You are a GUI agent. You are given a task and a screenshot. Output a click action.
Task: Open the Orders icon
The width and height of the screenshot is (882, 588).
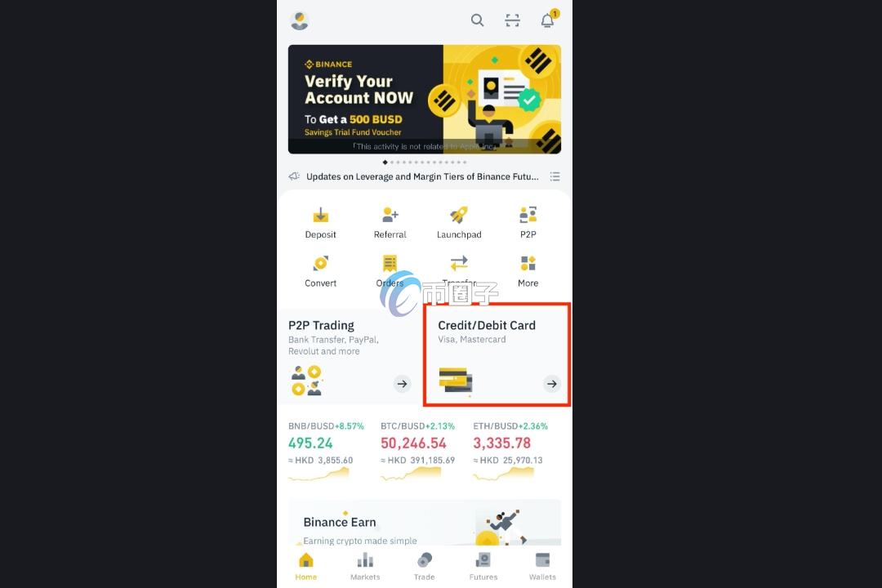point(390,263)
